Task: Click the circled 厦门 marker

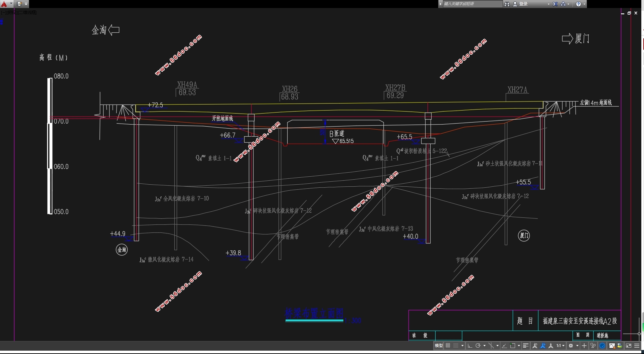Action: coord(524,235)
